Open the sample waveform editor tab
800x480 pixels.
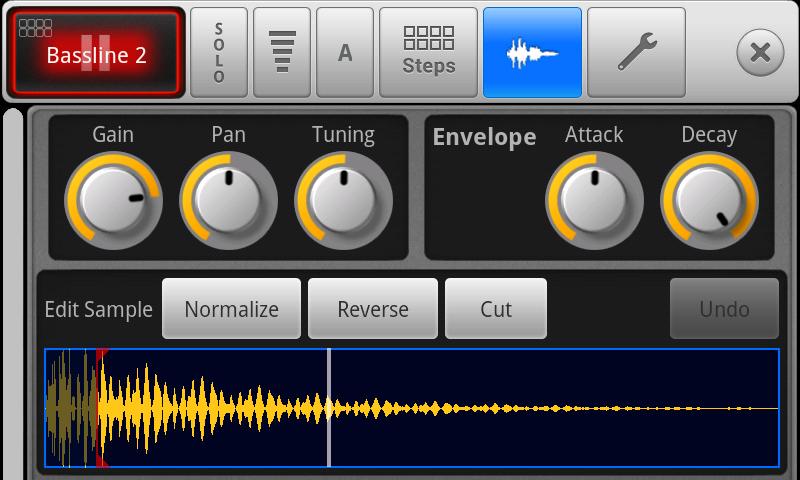coord(532,53)
